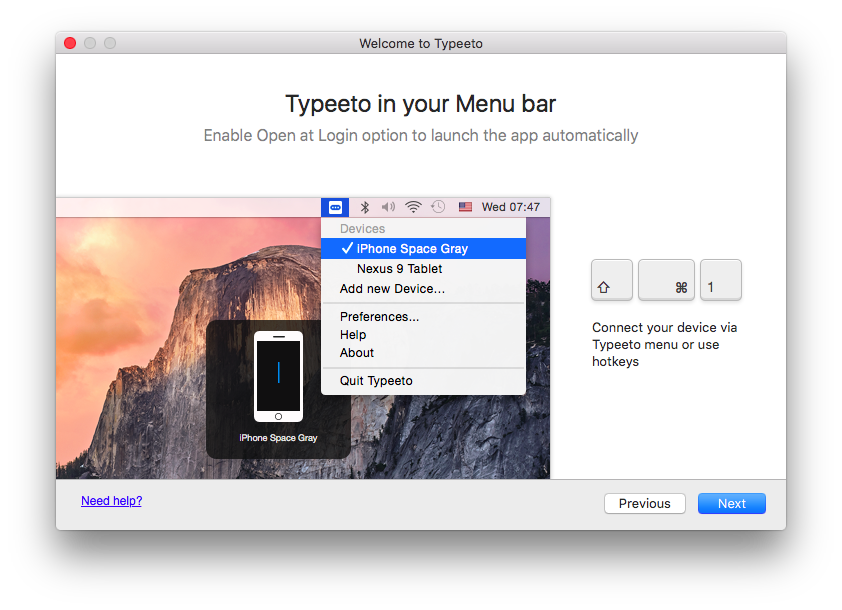The height and width of the screenshot is (610, 842).
Task: Click the 1 key hotkey icon
Action: (721, 280)
